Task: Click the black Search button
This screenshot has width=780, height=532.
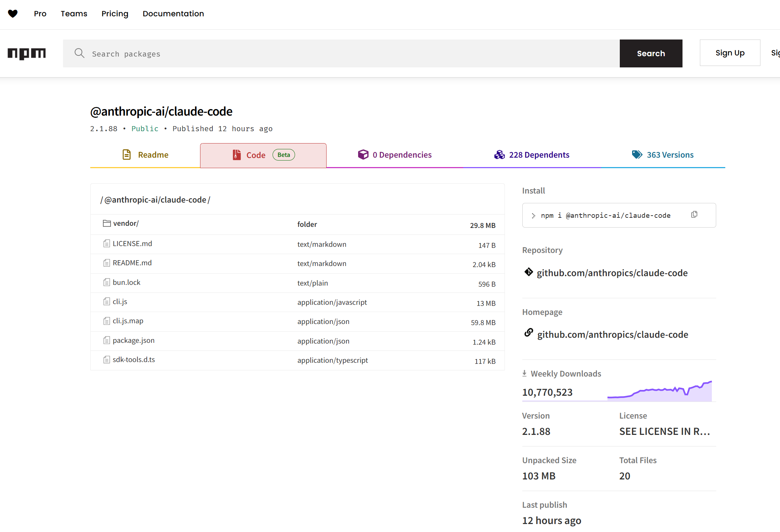Action: [x=651, y=53]
